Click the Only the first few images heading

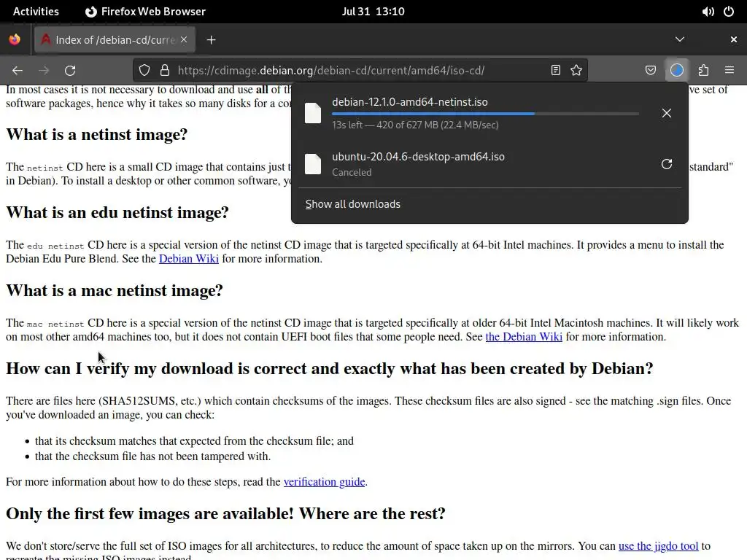225,514
